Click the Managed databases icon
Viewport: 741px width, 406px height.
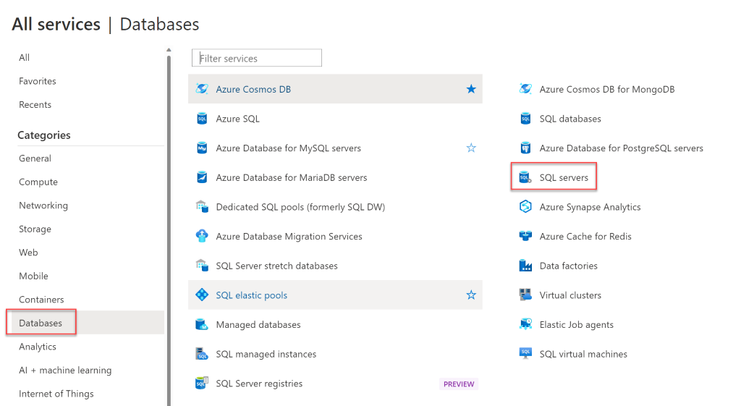(x=202, y=325)
